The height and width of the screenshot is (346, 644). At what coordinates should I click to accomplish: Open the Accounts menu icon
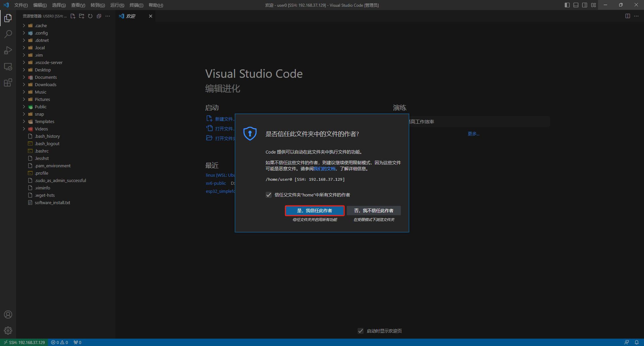click(8, 314)
